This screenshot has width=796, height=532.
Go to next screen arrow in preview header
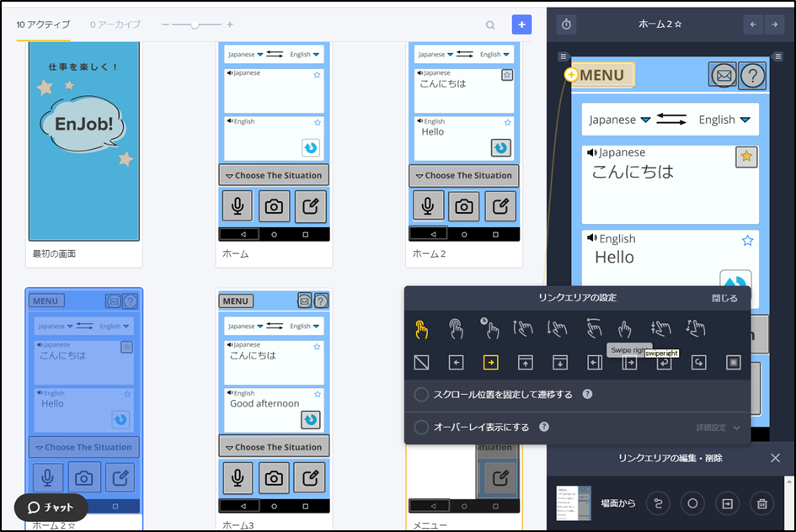[x=774, y=24]
